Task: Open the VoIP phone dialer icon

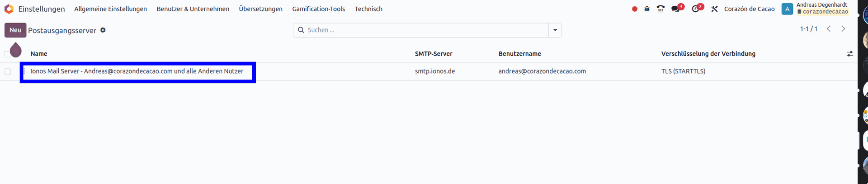Action: click(660, 9)
